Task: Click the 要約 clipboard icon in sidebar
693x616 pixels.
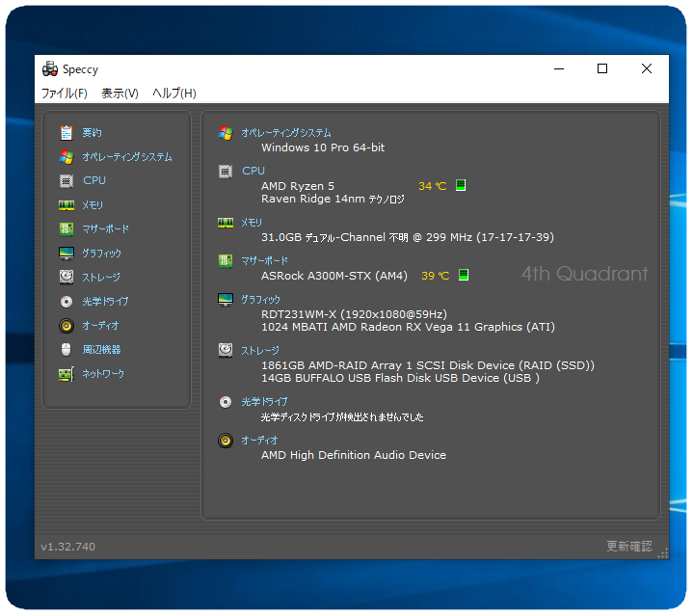Action: point(67,133)
